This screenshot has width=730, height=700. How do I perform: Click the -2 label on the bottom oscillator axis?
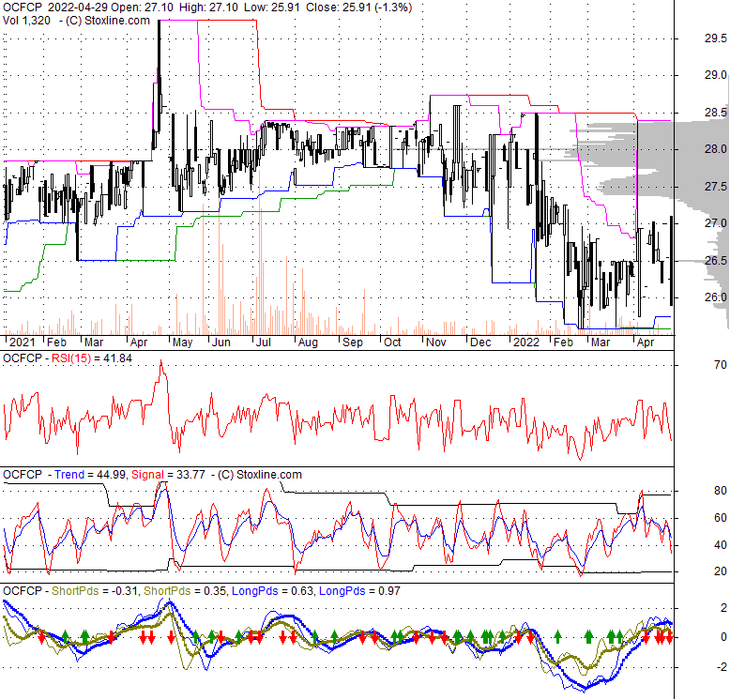coord(722,667)
